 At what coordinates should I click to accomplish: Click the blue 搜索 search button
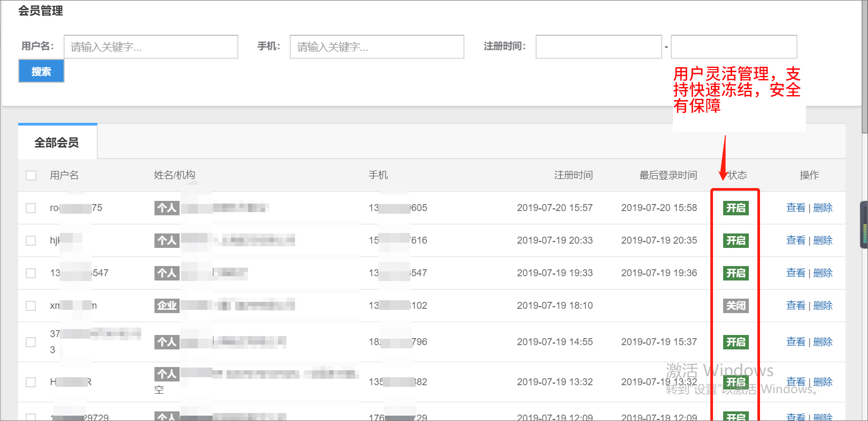point(41,71)
